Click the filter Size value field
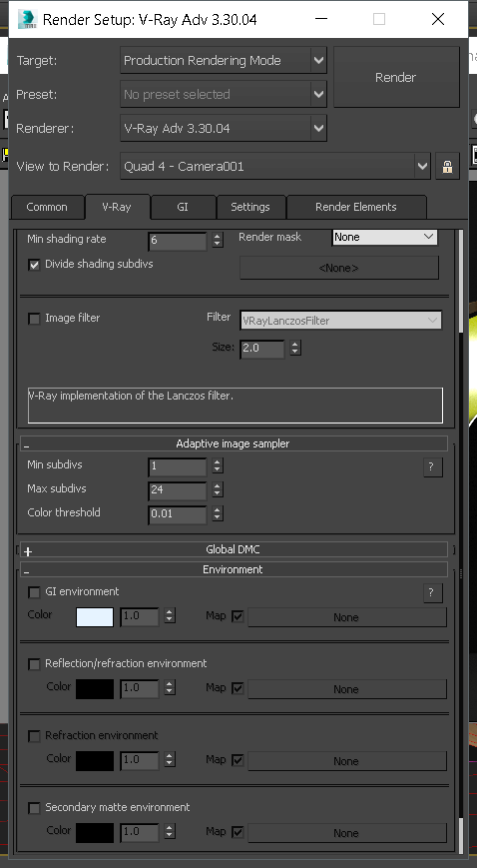Viewport: 477px width, 868px height. 262,349
